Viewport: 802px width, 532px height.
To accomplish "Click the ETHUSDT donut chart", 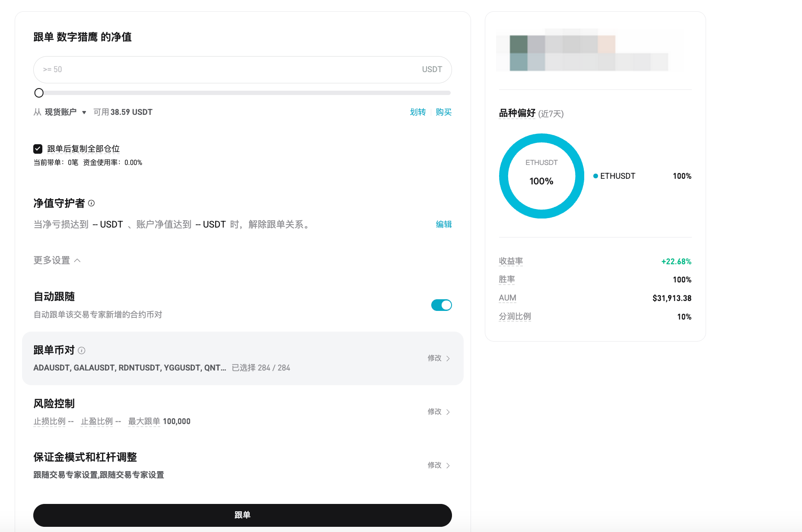I will 541,176.
